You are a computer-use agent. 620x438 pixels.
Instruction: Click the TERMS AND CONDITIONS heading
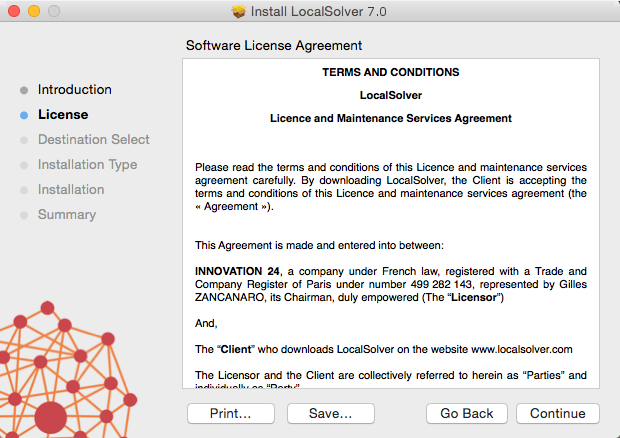click(x=390, y=73)
